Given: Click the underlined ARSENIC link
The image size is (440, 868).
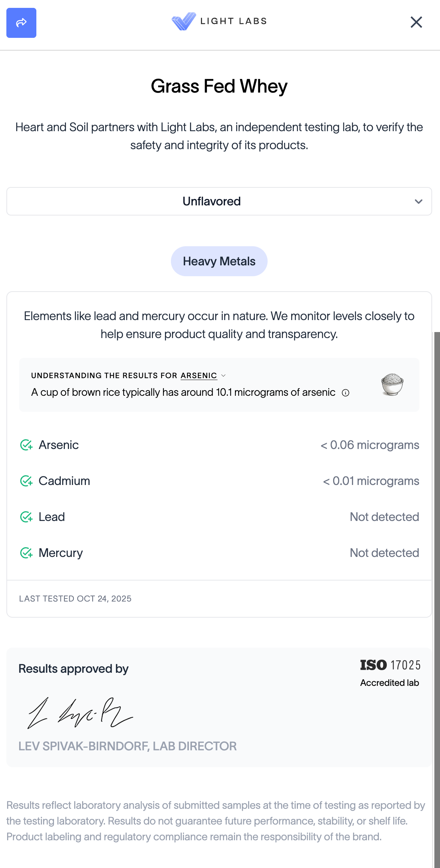Looking at the screenshot, I should coord(199,376).
